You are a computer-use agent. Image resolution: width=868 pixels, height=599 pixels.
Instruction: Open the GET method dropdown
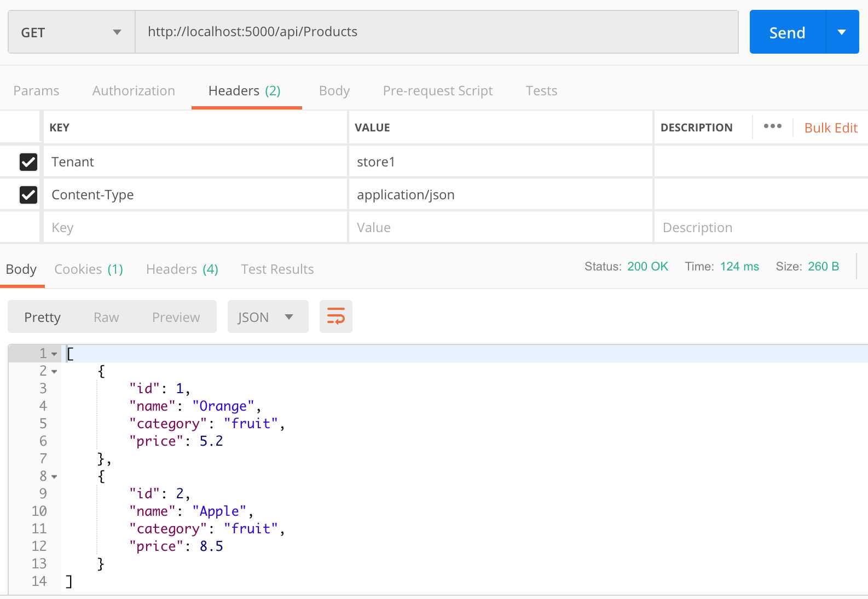pyautogui.click(x=72, y=32)
